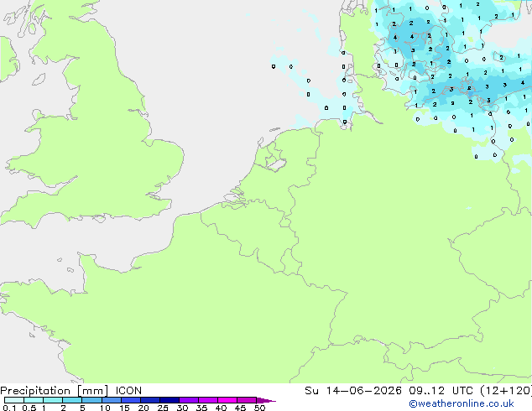Click the '25' legend scale label
Screen dimensions: 532x411
pyautogui.click(x=163, y=408)
